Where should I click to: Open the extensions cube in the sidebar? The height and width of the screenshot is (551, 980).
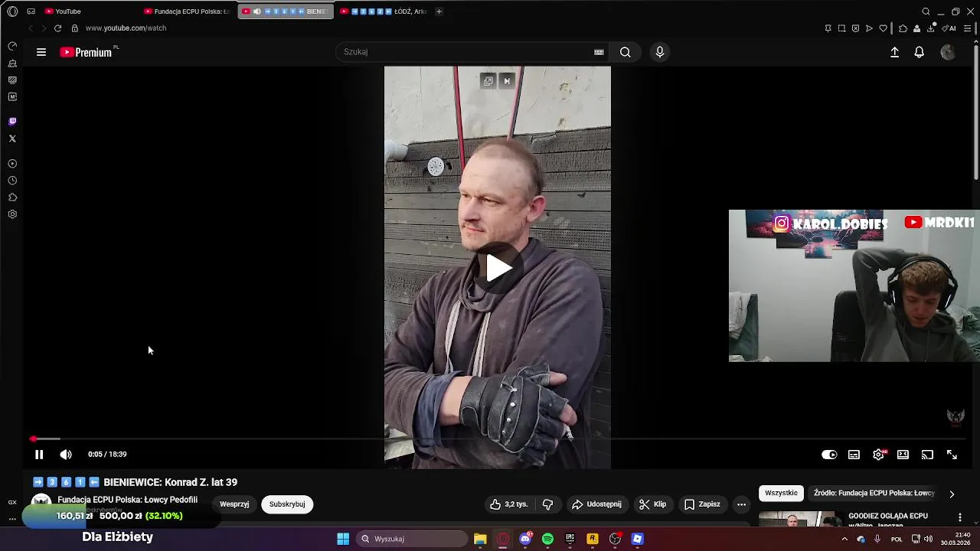[12, 197]
